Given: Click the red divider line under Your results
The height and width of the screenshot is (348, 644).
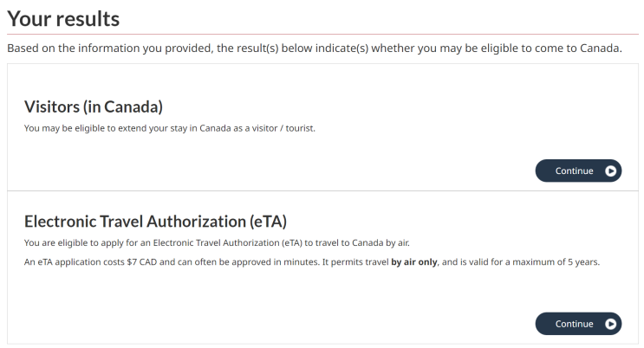Looking at the screenshot, I should click(322, 34).
